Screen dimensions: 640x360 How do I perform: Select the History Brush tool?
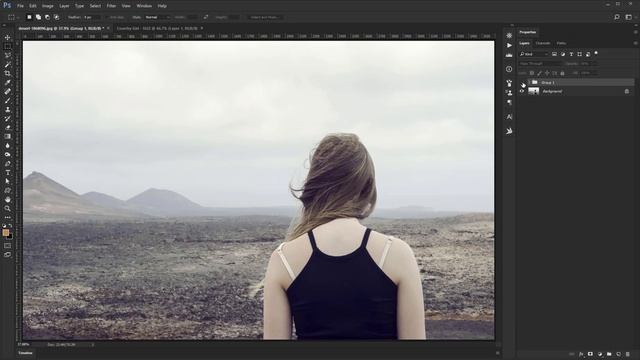click(7, 118)
